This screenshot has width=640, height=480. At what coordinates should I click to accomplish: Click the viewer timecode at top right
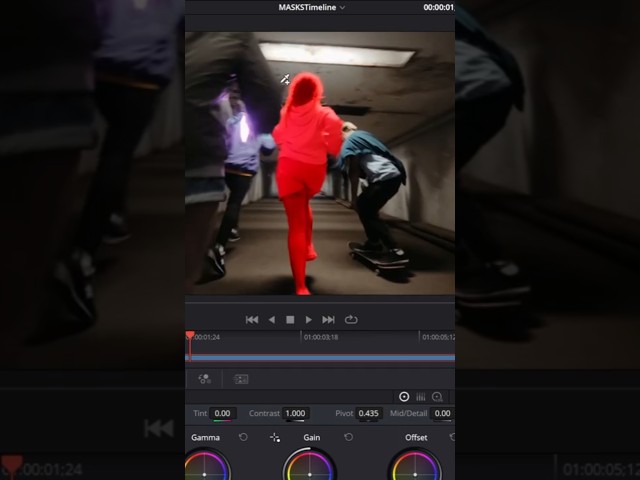[439, 7]
